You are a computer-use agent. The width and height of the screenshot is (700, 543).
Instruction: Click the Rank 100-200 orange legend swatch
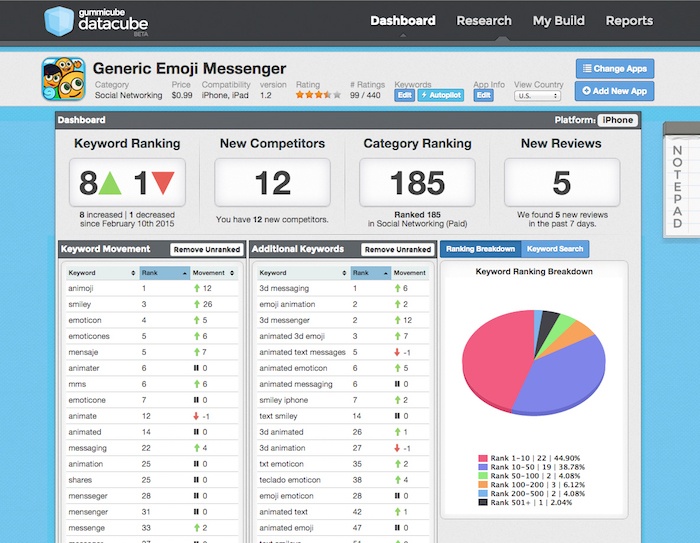483,485
